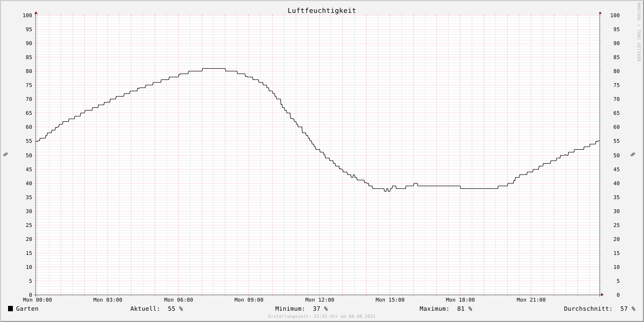Click the 75 label on the right axis
Image resolution: width=644 pixels, height=322 pixels.
(x=616, y=85)
